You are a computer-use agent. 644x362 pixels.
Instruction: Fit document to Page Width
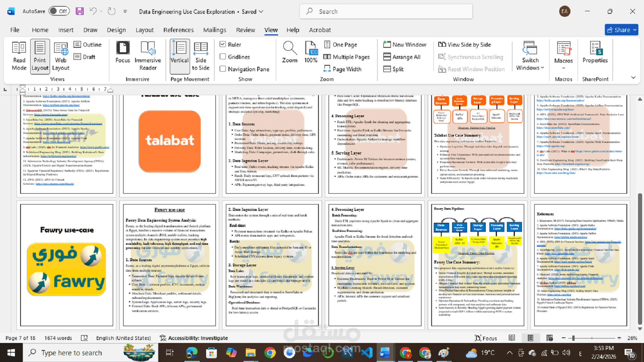click(x=342, y=69)
